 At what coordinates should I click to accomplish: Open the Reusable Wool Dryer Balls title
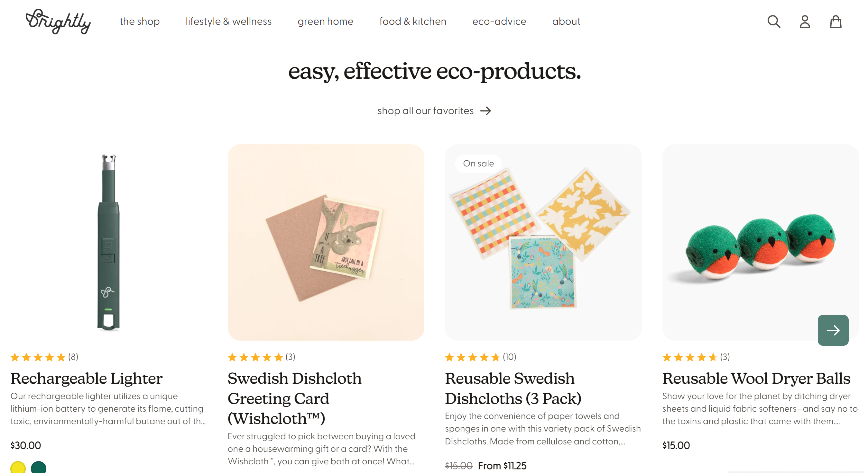[x=756, y=379]
